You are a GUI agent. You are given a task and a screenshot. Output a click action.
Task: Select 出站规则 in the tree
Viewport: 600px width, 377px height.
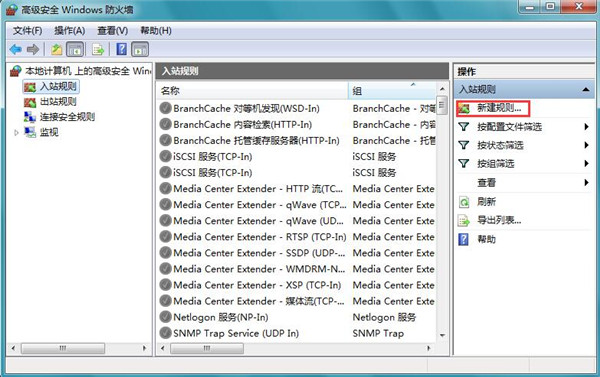pyautogui.click(x=58, y=102)
